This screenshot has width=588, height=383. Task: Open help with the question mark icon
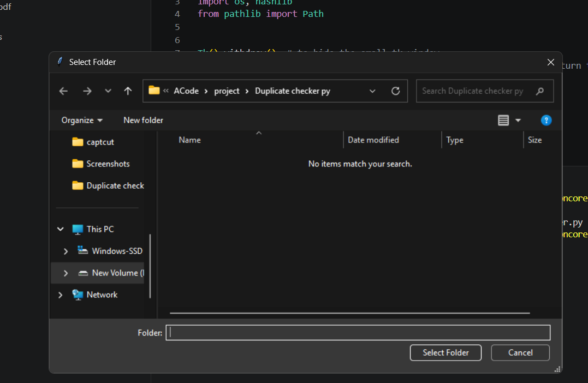point(546,120)
